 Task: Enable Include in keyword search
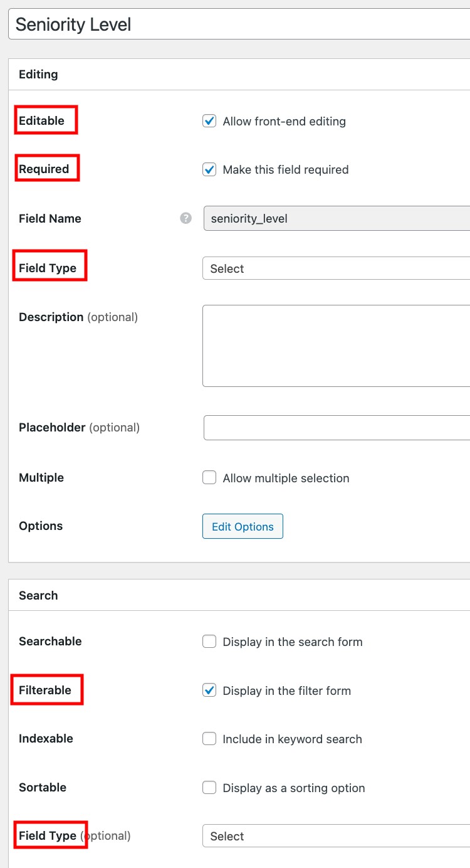click(x=209, y=739)
